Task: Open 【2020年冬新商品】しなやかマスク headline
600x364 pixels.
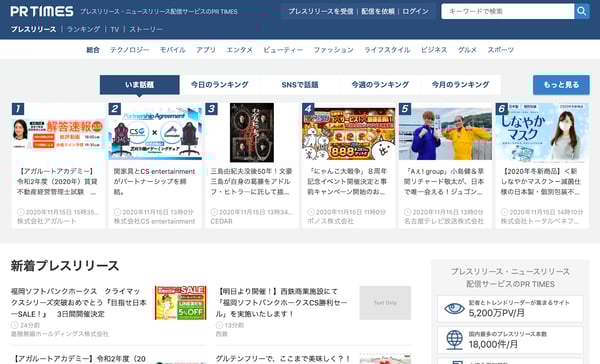Action: pyautogui.click(x=541, y=181)
